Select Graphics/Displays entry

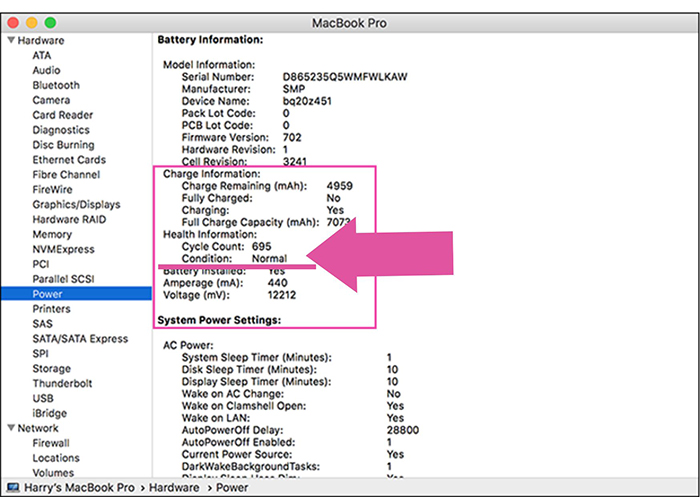(76, 205)
